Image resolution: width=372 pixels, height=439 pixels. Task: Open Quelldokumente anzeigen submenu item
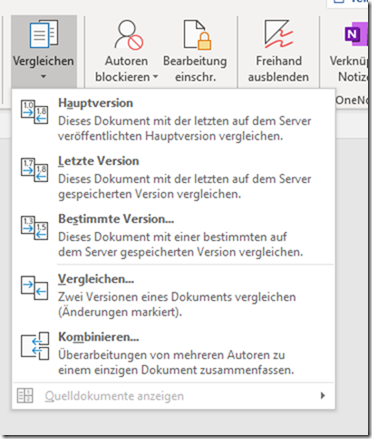click(173, 396)
